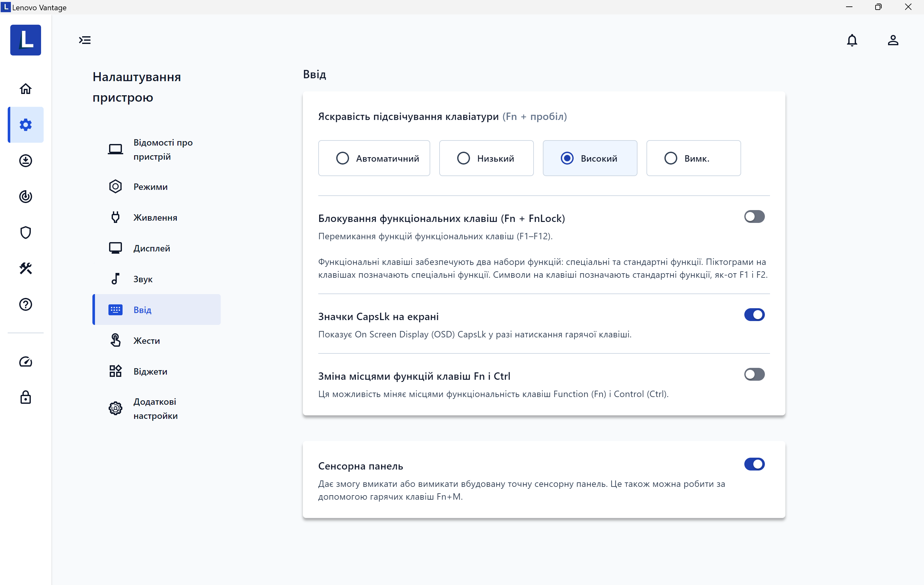Screen dimensions: 924x585
Task: Open the shield security sidebar icon
Action: [25, 233]
